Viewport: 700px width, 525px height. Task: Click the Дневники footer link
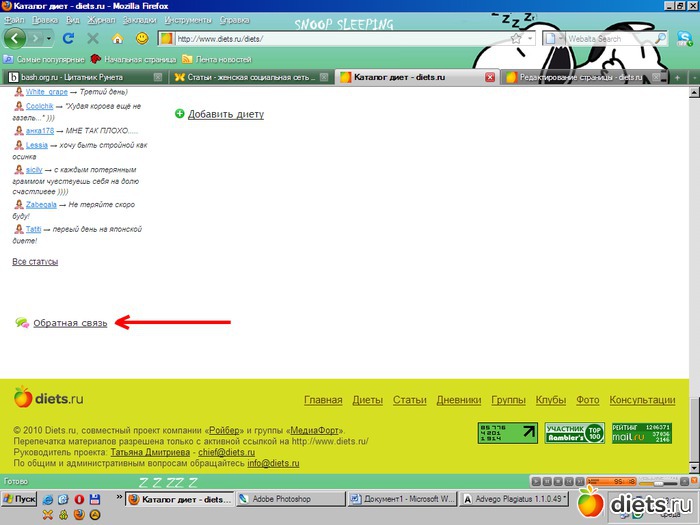pyautogui.click(x=459, y=400)
